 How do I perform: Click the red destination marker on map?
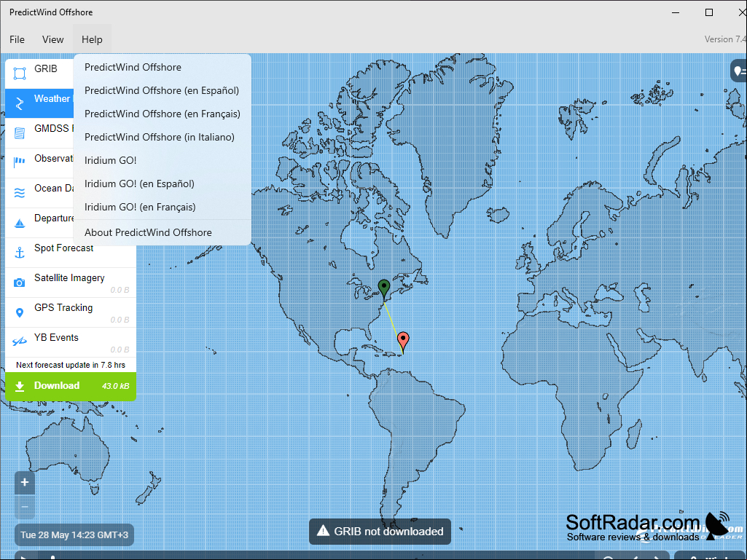403,342
